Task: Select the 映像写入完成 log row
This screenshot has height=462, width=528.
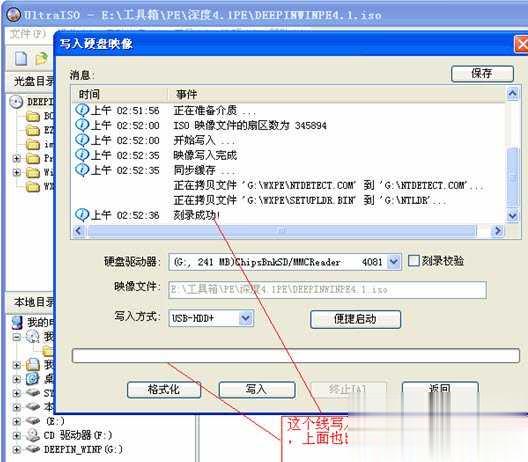Action: [x=289, y=155]
